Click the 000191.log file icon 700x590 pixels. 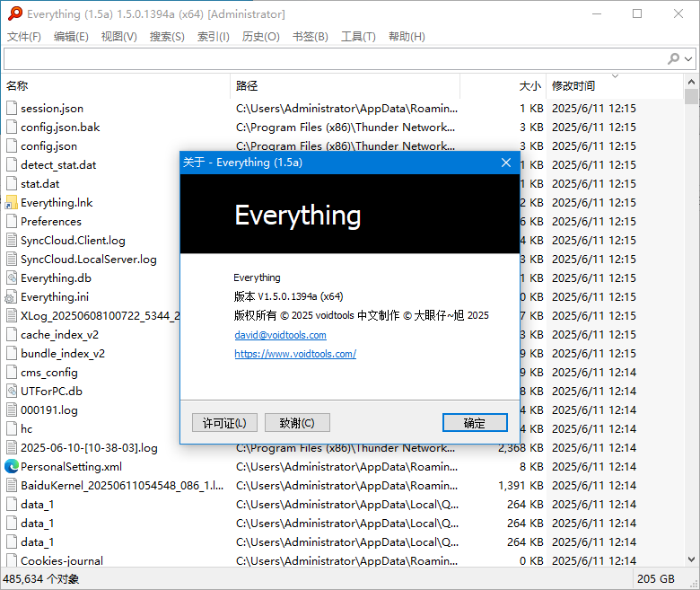[12, 410]
